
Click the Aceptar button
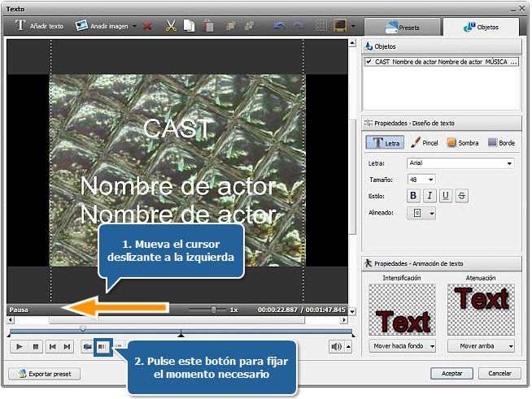(451, 374)
